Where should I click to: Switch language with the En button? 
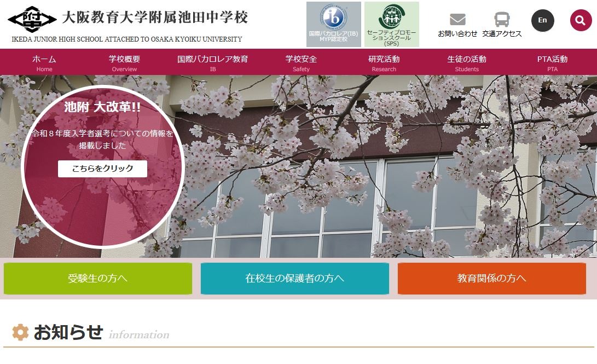click(x=543, y=20)
